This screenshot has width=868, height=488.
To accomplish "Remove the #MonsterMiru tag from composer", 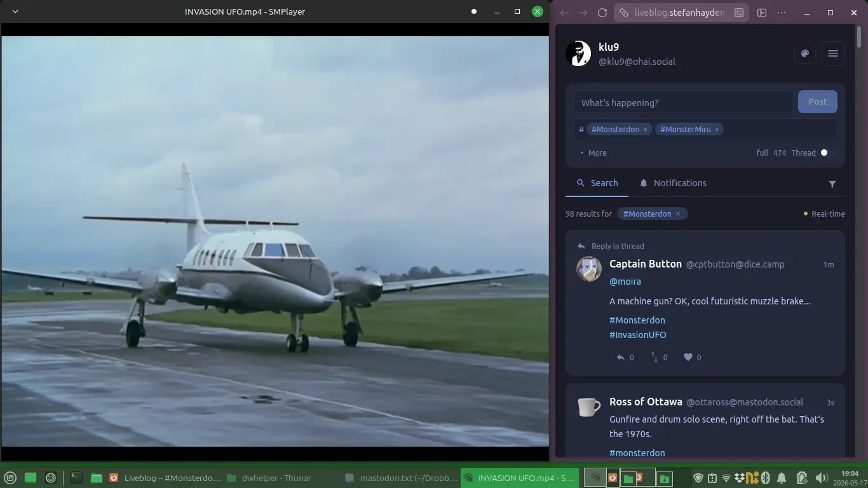I will click(717, 130).
